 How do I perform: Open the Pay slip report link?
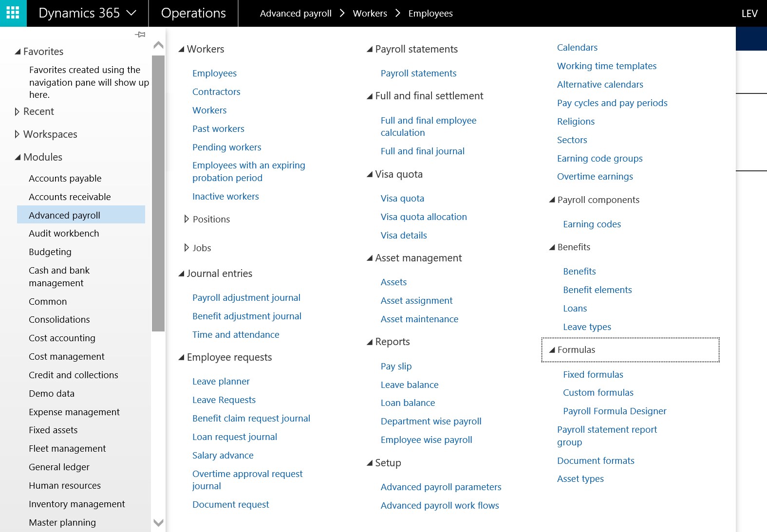(x=396, y=367)
